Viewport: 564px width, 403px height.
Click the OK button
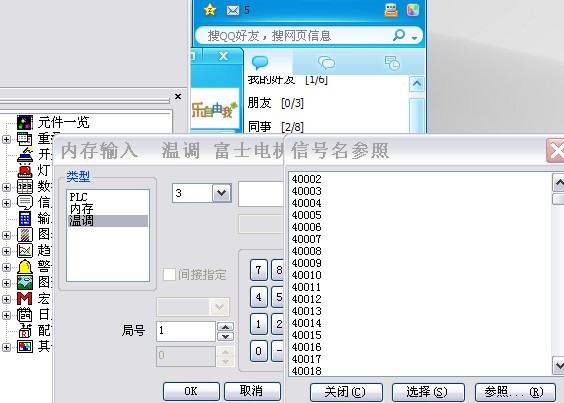tap(191, 391)
